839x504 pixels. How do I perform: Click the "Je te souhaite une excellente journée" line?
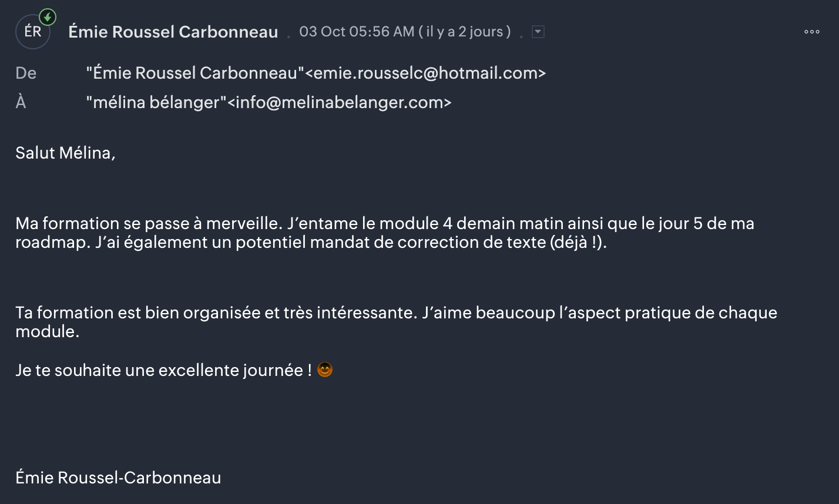coord(159,370)
